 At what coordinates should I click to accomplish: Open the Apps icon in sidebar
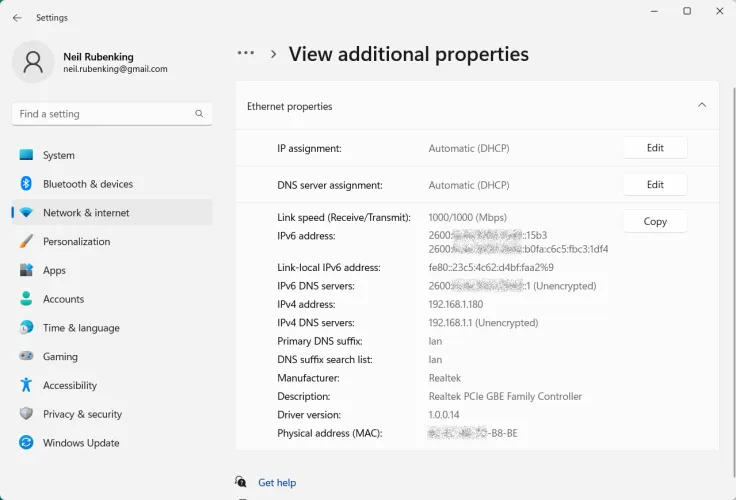26,271
